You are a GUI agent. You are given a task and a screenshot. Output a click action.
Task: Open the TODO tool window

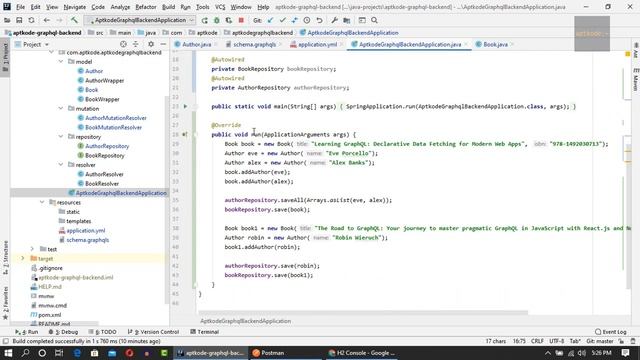pos(103,332)
